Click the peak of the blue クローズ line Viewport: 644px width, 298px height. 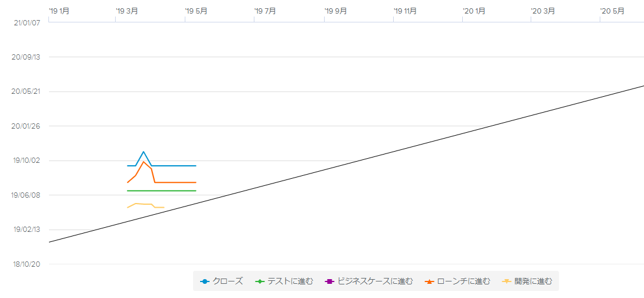(143, 152)
